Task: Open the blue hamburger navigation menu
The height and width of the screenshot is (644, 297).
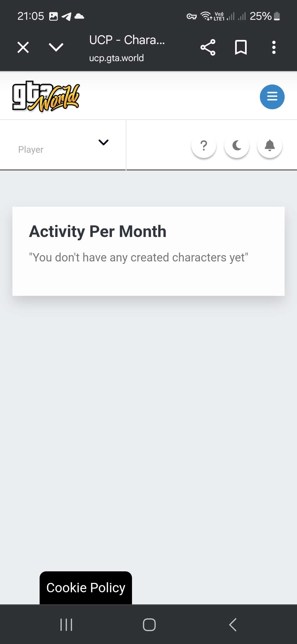Action: [x=272, y=97]
